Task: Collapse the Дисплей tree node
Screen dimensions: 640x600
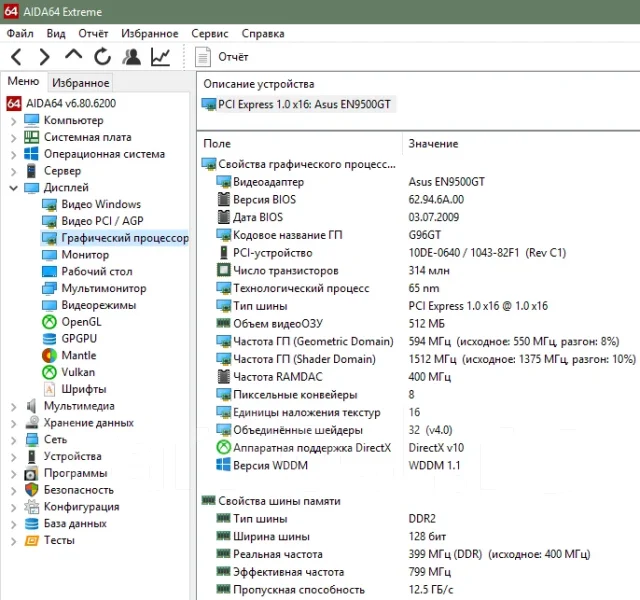Action: click(x=13, y=188)
